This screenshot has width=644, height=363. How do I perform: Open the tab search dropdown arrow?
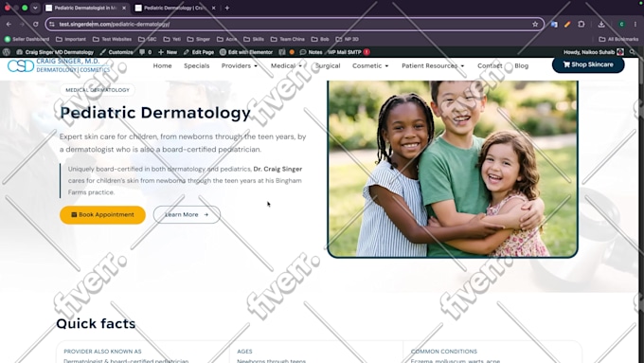pyautogui.click(x=35, y=8)
